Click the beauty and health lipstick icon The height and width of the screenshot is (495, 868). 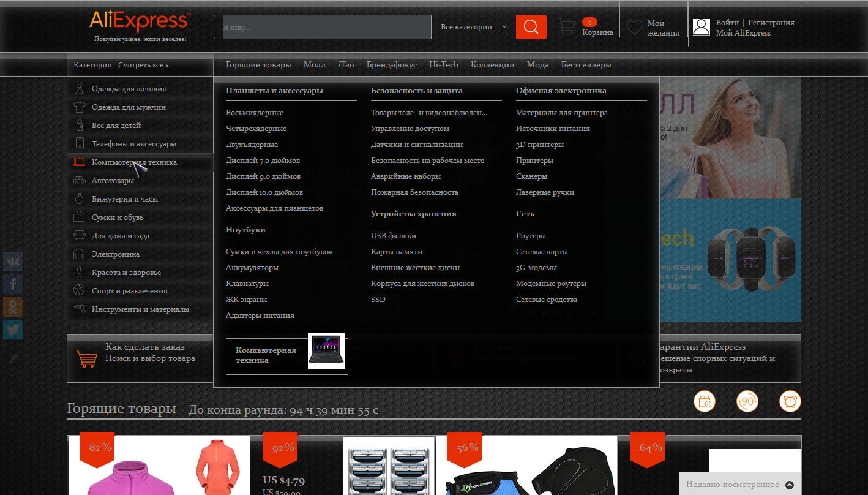coord(79,272)
